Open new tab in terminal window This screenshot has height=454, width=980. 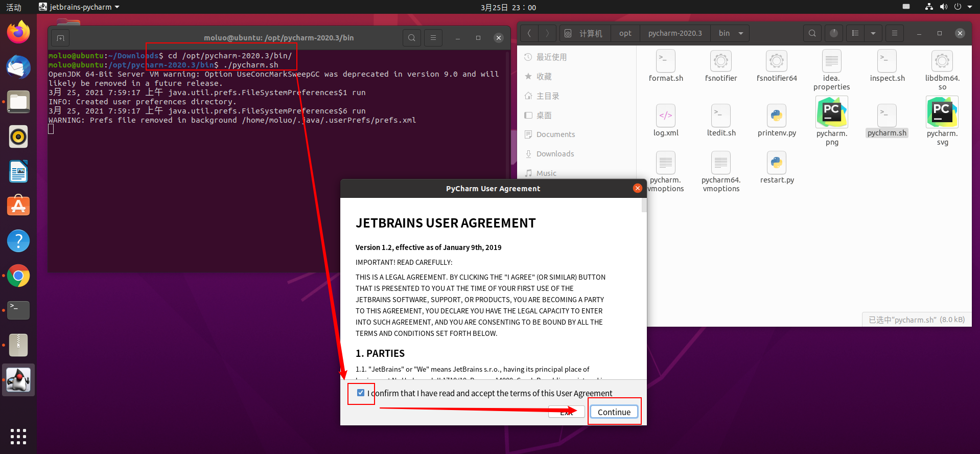tap(60, 38)
